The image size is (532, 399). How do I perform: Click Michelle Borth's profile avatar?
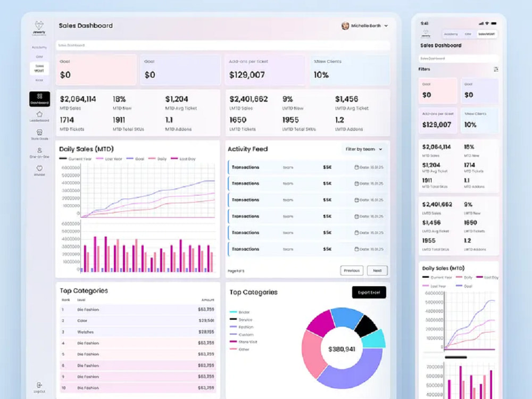click(x=345, y=26)
